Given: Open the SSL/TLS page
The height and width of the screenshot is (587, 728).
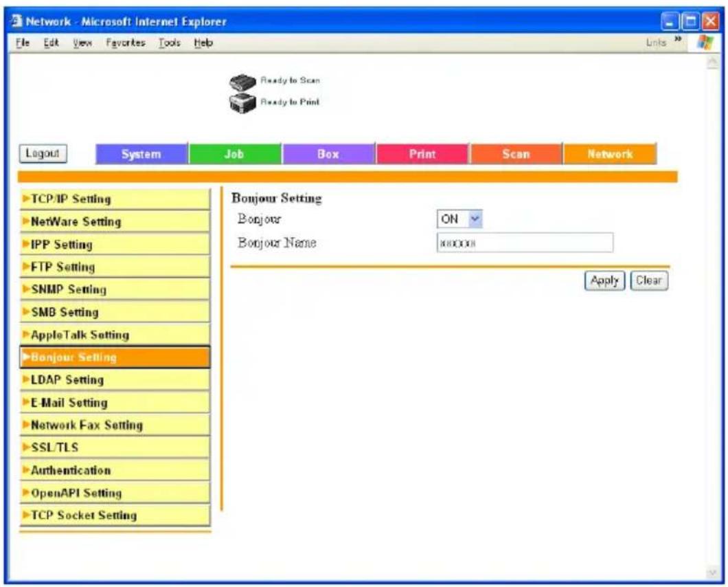Looking at the screenshot, I should click(x=115, y=447).
